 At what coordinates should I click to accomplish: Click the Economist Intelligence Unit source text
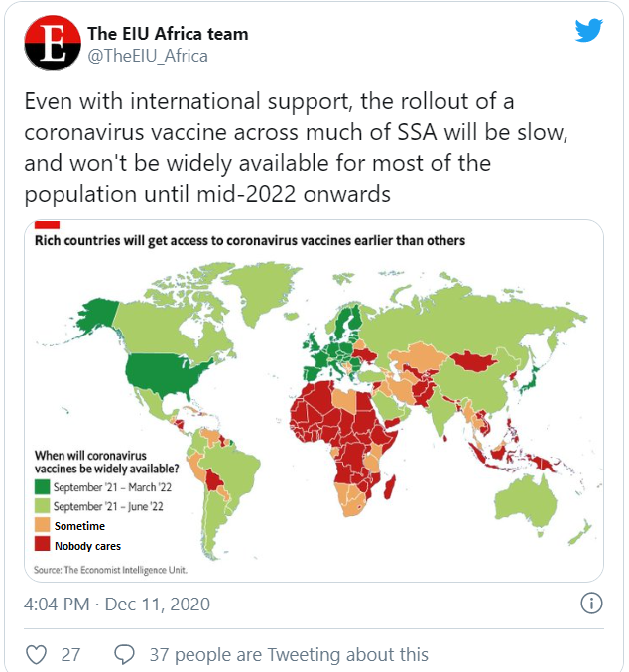tap(109, 570)
